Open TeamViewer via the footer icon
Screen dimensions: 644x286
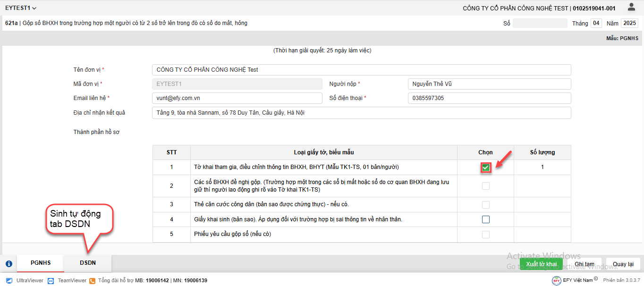point(51,280)
